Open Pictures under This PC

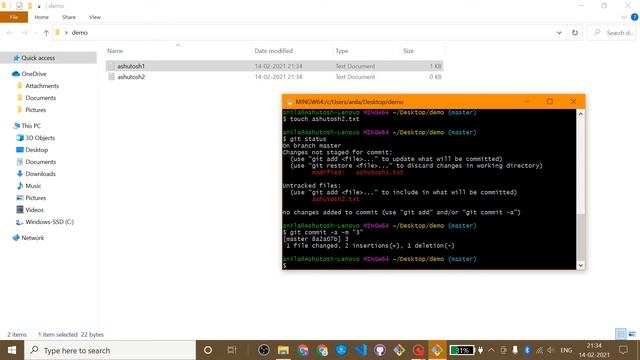[x=36, y=198]
